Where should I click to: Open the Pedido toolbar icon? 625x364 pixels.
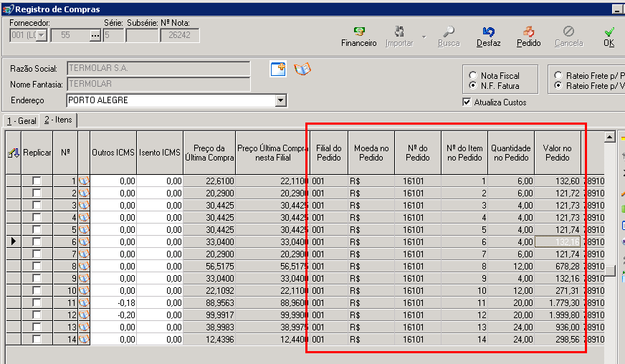point(528,32)
